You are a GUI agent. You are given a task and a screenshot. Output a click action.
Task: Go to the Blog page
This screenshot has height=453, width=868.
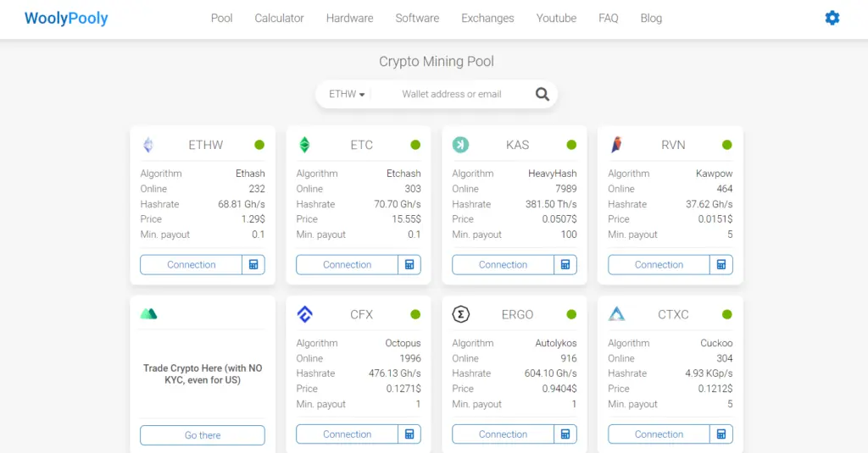point(651,19)
